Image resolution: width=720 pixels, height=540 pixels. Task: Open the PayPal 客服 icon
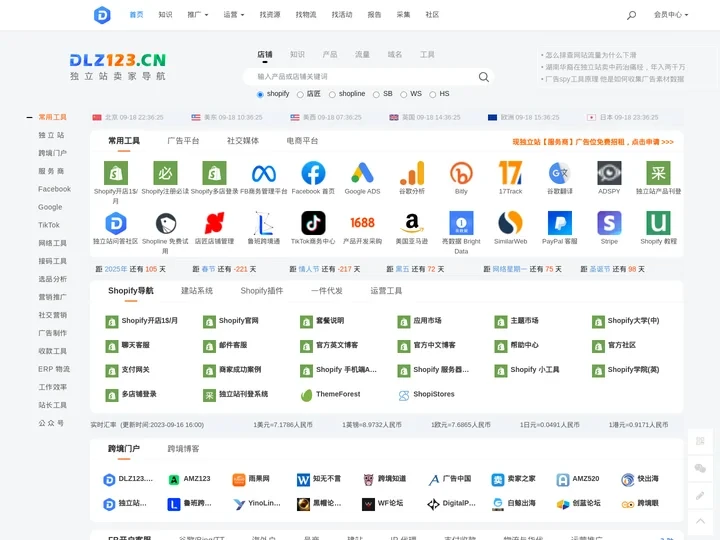click(560, 223)
